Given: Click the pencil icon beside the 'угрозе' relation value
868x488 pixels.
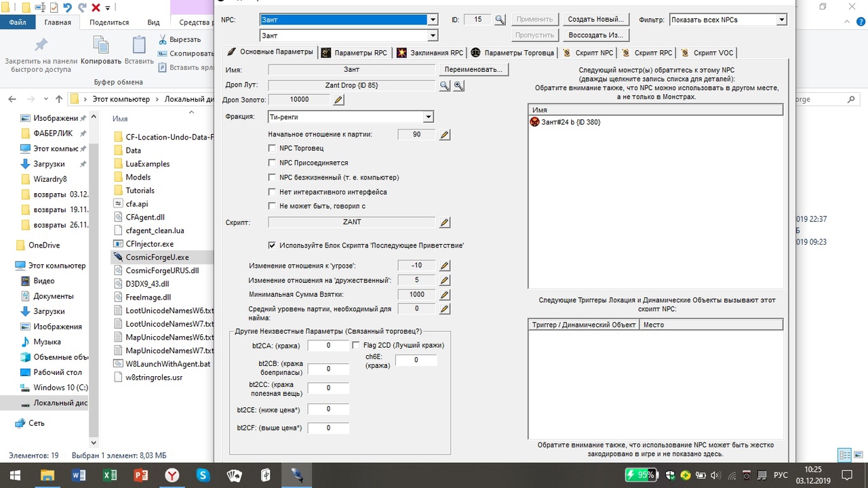Looking at the screenshot, I should [444, 265].
